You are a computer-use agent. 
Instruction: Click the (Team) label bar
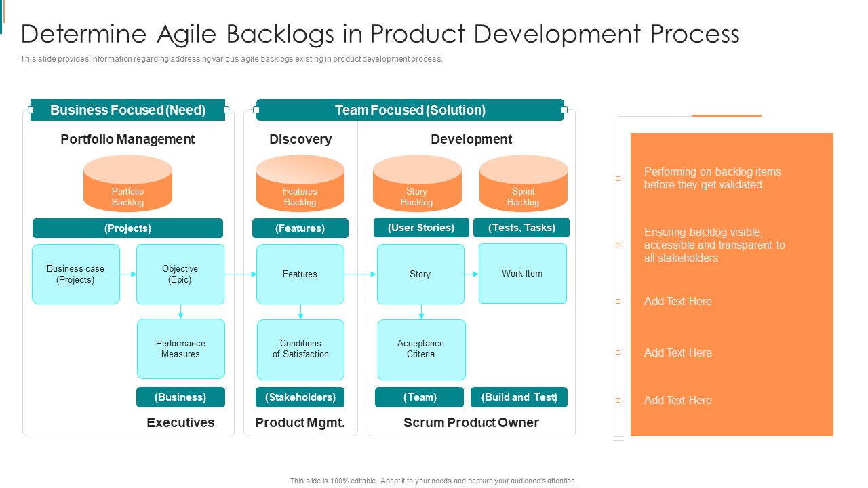(x=420, y=397)
